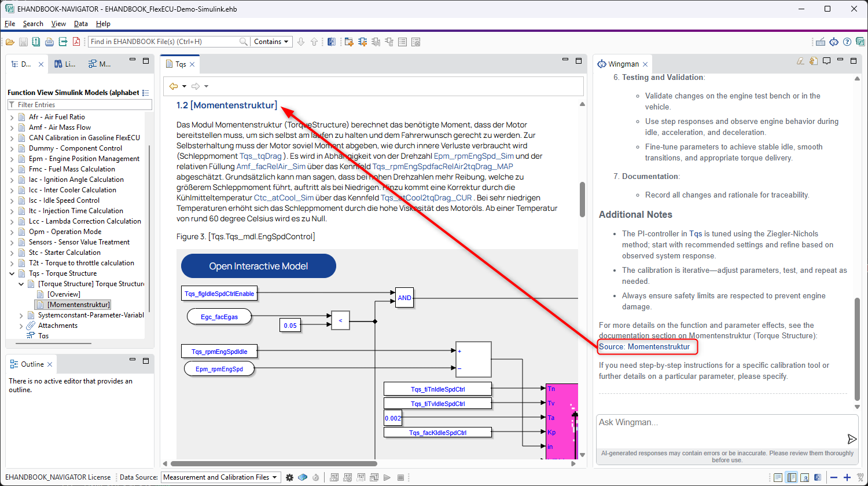
Task: Click the eraser icon in the Wingman panel
Action: 800,61
